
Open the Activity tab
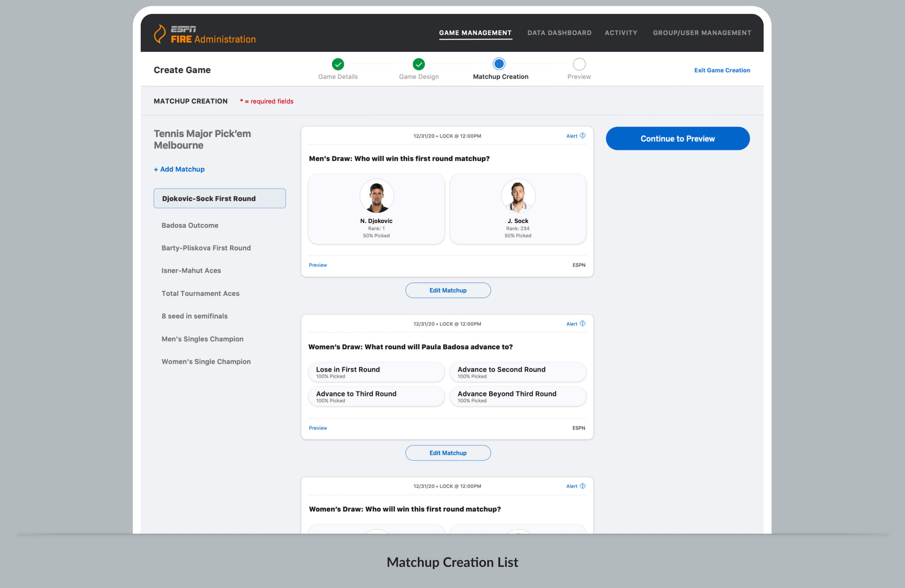tap(621, 33)
